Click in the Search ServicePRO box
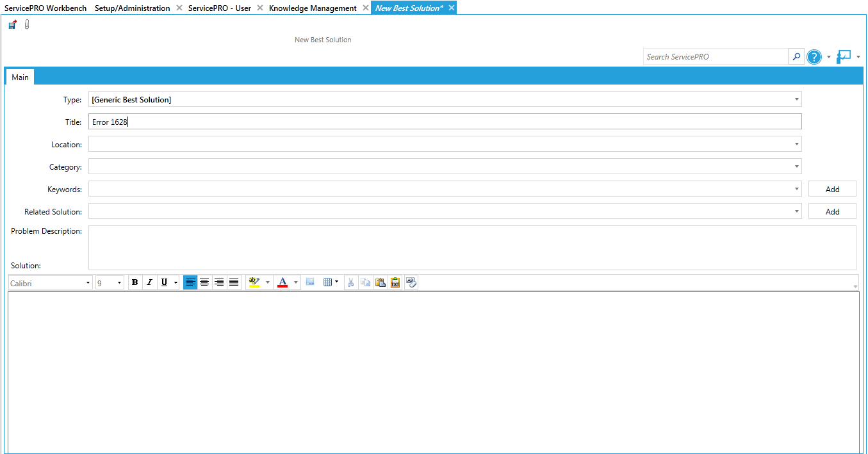This screenshot has height=454, width=868. point(716,56)
